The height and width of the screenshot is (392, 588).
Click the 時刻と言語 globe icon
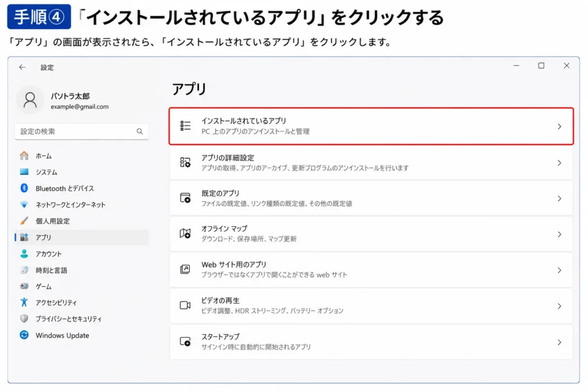[x=24, y=270]
